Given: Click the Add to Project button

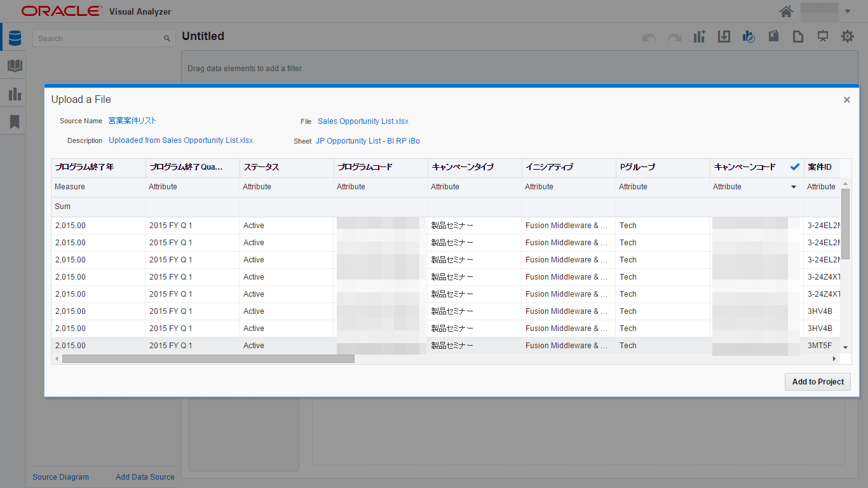Looking at the screenshot, I should pos(817,382).
